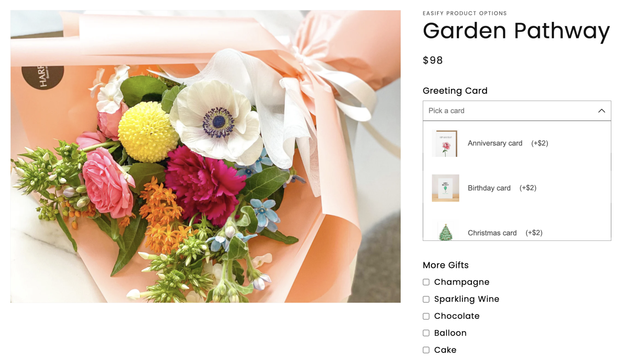Screen dimensions: 621x364
Task: Select the Anniversary card thumbnail image
Action: point(445,143)
